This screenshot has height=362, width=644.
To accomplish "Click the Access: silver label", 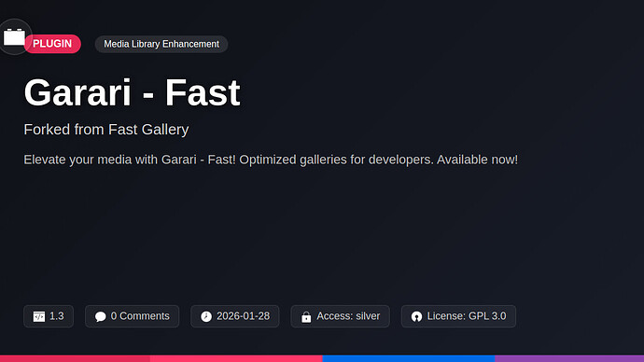I will click(x=348, y=316).
